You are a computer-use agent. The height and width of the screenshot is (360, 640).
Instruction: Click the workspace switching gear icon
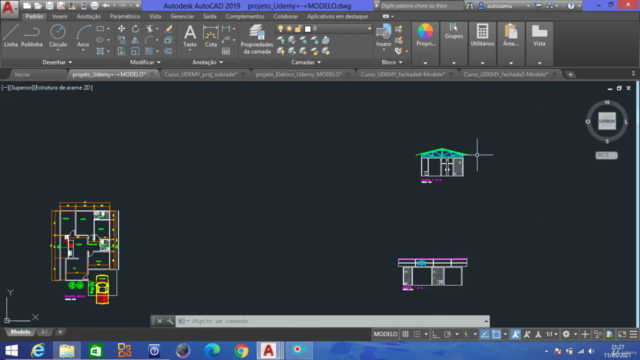click(566, 334)
